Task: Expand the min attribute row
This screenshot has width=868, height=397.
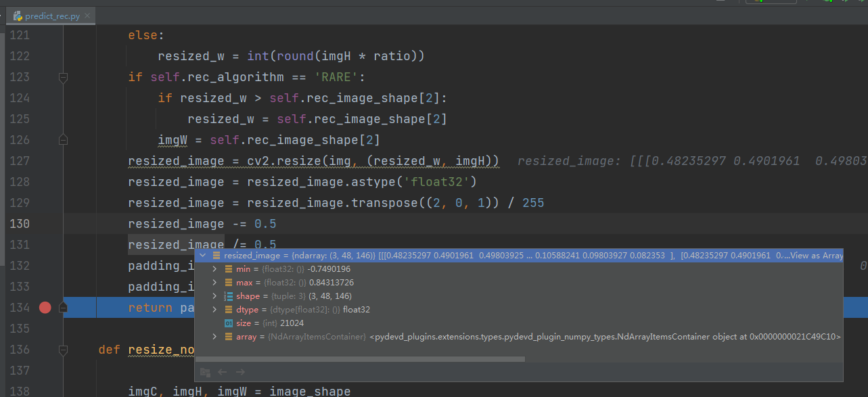Action: point(214,269)
